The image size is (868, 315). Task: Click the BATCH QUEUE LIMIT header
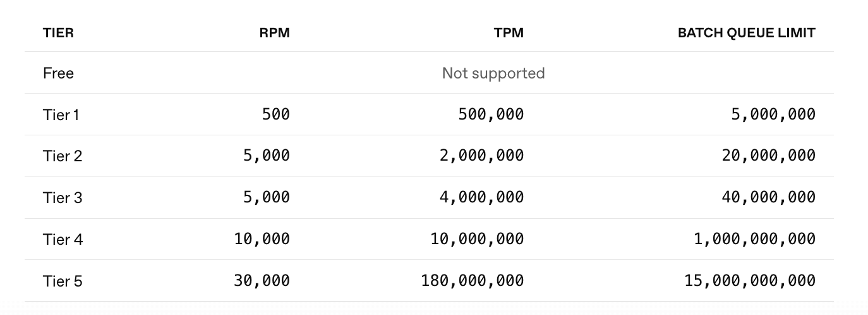pyautogui.click(x=746, y=33)
